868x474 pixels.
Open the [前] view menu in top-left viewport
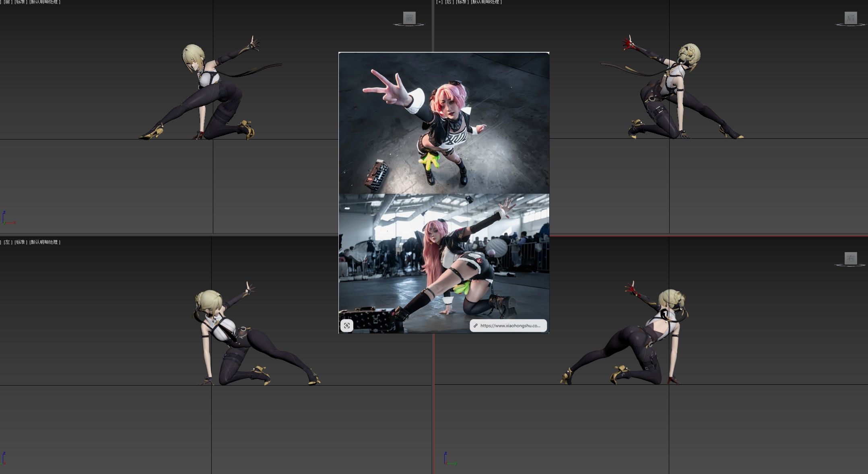[x=8, y=2]
